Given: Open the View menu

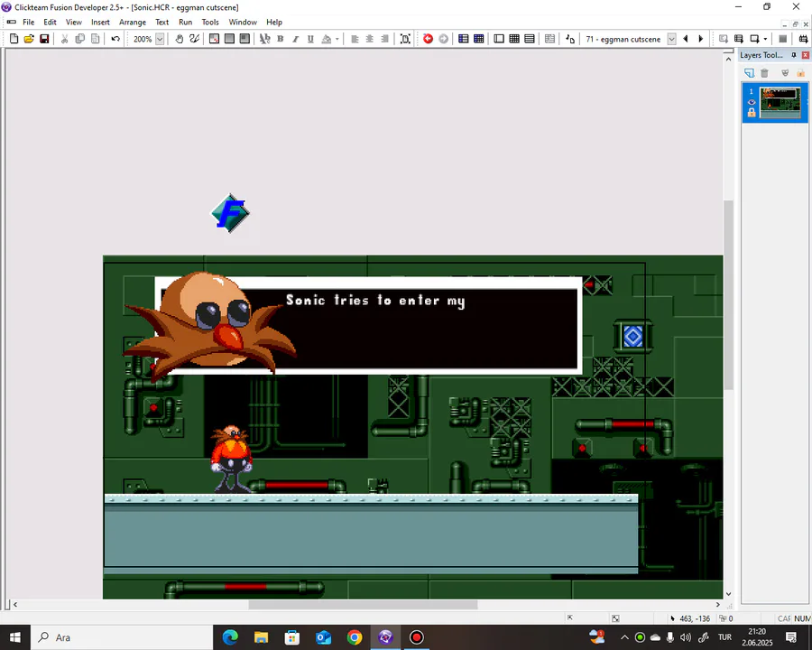Looking at the screenshot, I should click(x=74, y=23).
